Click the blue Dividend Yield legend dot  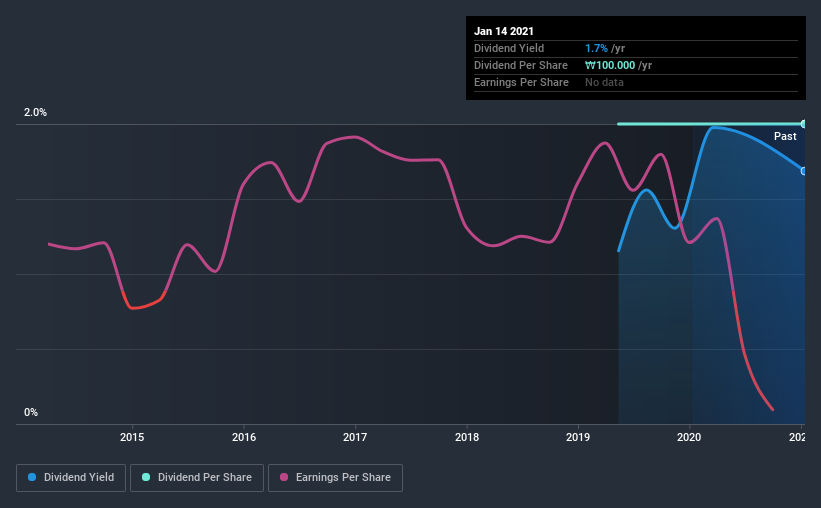click(x=32, y=477)
